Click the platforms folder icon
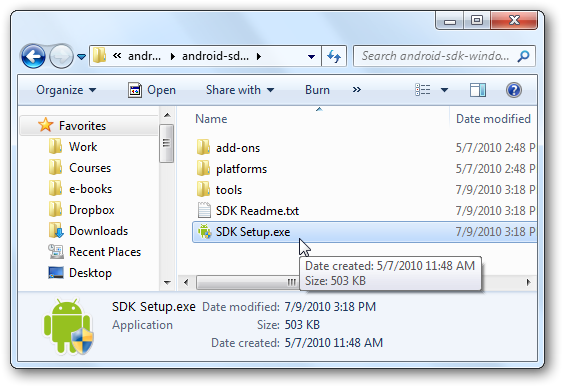Screen dimensions: 563x387 204,168
